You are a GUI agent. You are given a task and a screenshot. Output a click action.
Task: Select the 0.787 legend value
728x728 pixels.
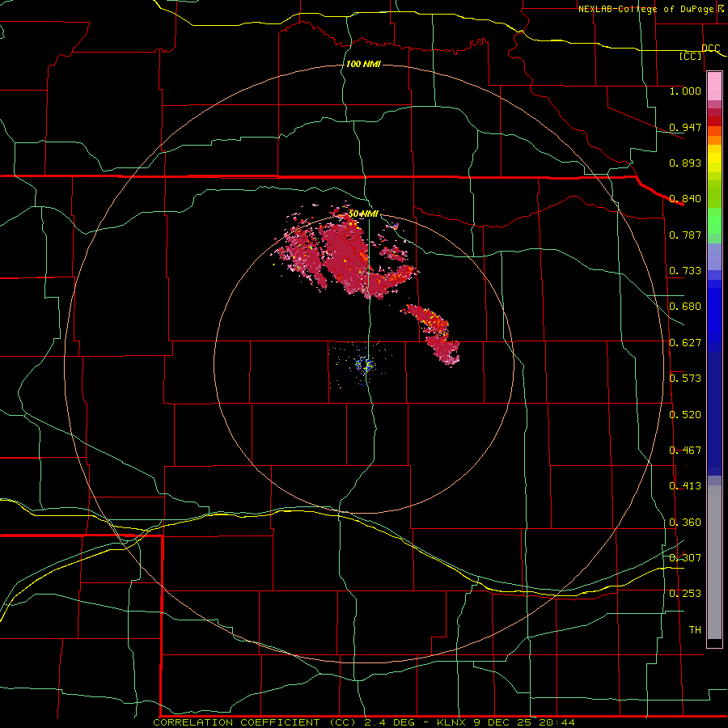click(x=685, y=235)
